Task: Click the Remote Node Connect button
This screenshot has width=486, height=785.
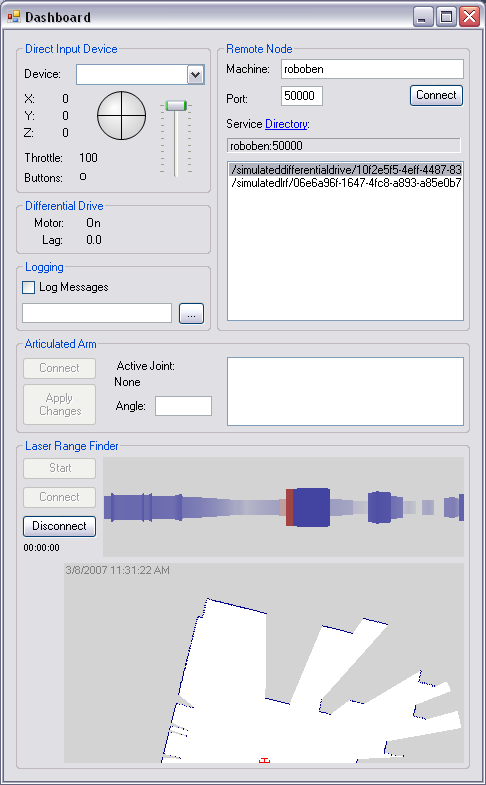Action: [436, 95]
